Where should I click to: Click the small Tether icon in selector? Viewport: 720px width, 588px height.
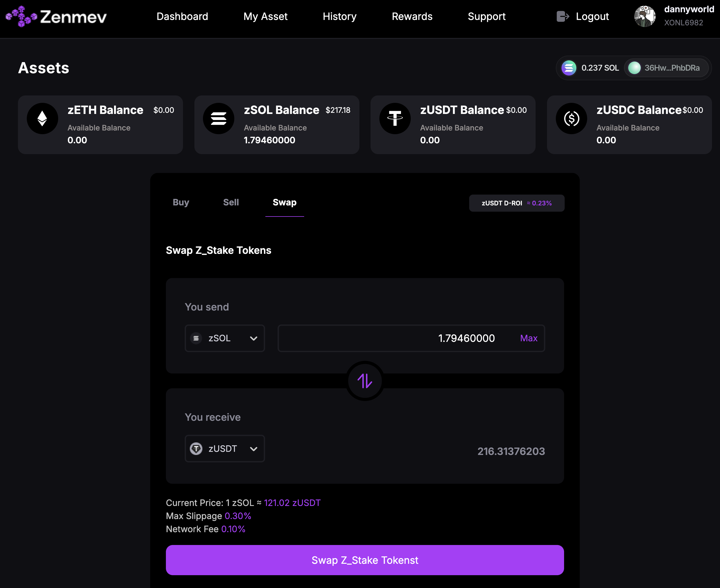(196, 448)
